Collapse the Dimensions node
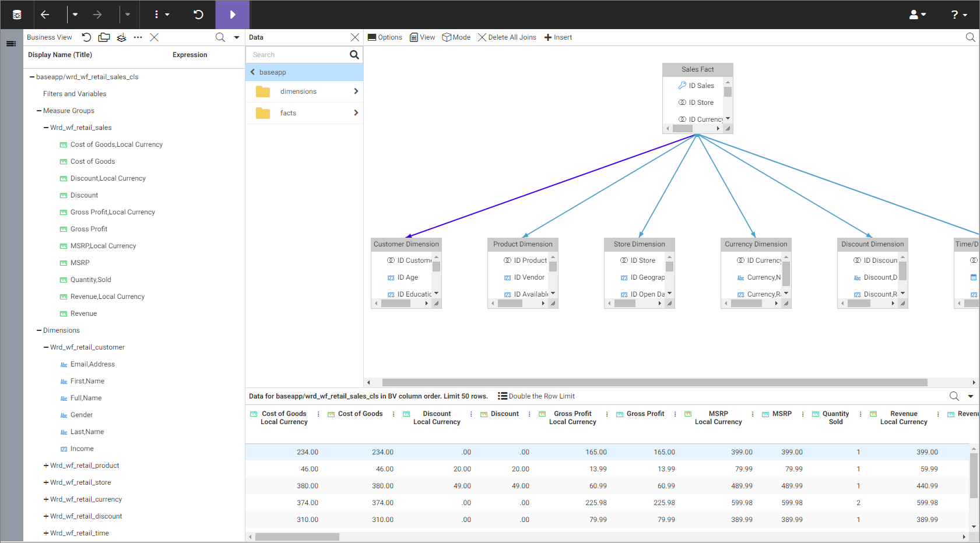 [39, 330]
